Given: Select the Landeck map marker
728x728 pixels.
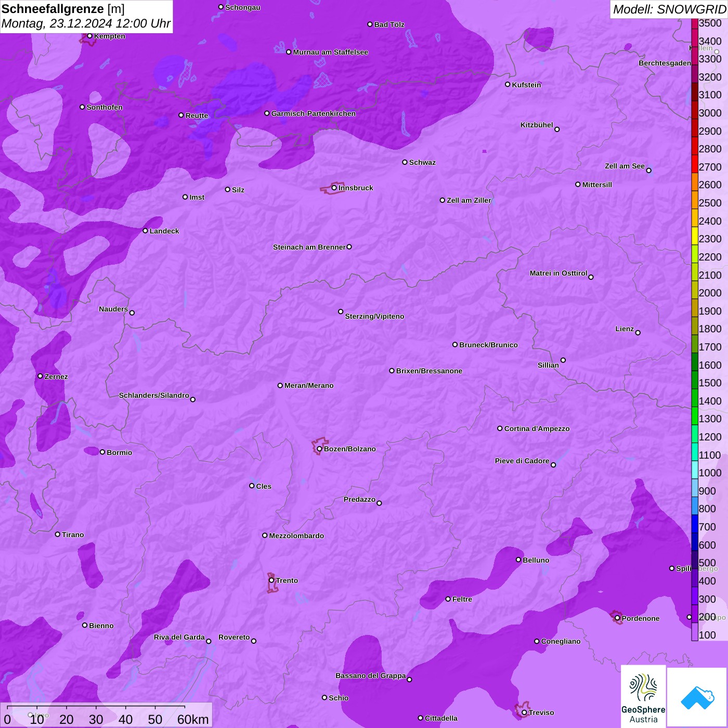Looking at the screenshot, I should pos(146,231).
